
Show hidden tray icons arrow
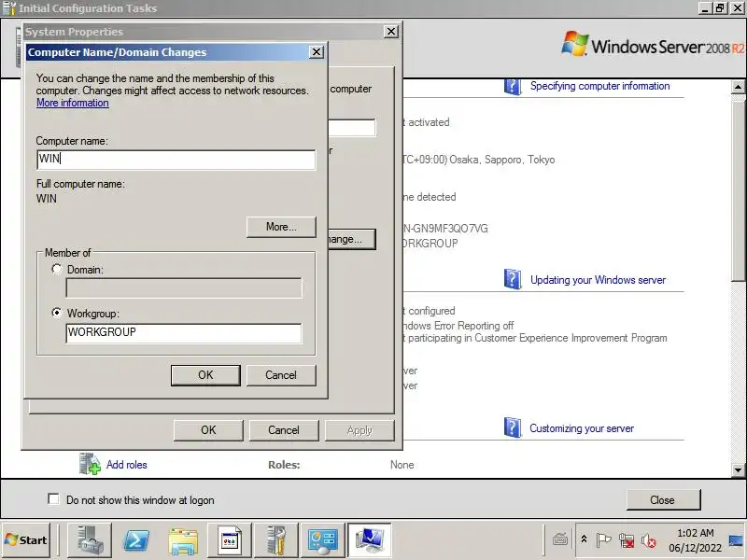click(584, 539)
